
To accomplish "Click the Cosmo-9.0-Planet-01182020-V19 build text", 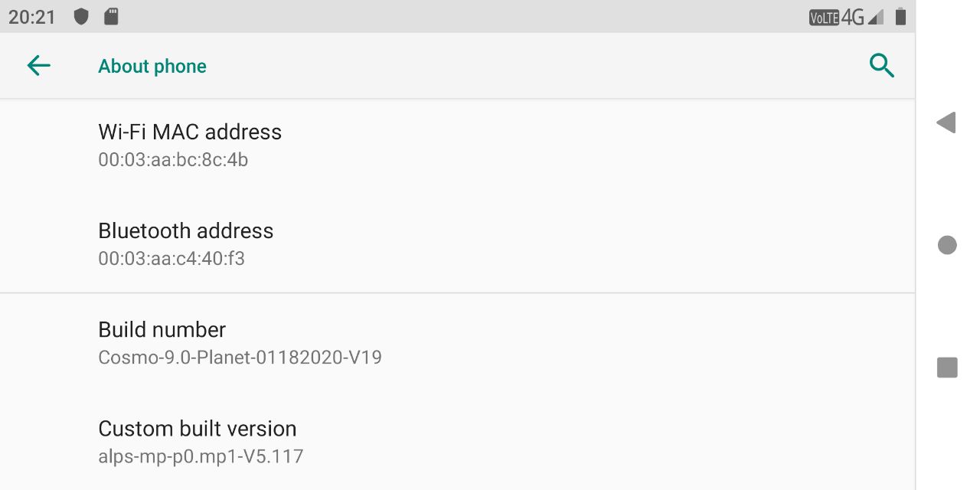I will coord(240,358).
